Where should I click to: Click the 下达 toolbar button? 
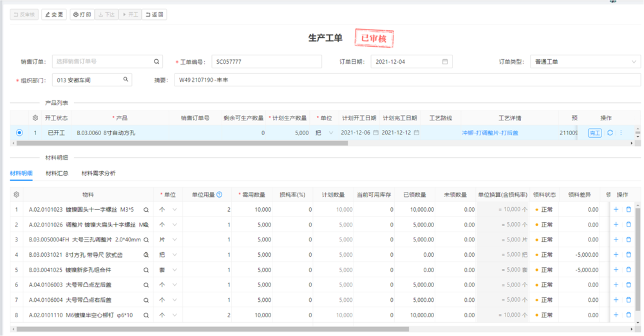pos(106,14)
